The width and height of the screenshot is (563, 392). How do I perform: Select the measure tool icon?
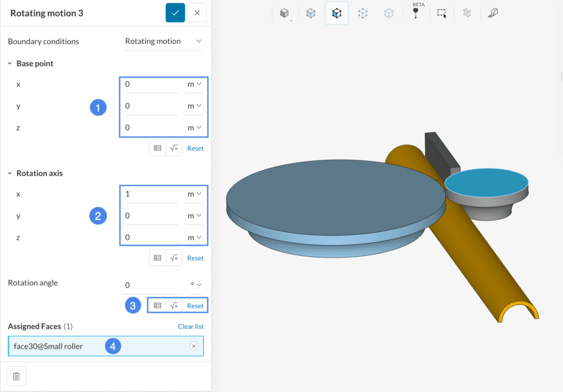[493, 13]
